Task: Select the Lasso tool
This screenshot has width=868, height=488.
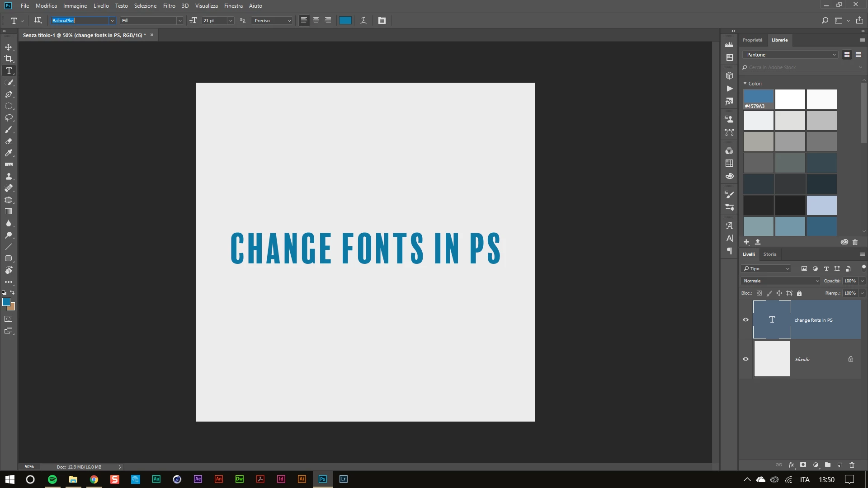Action: tap(9, 118)
